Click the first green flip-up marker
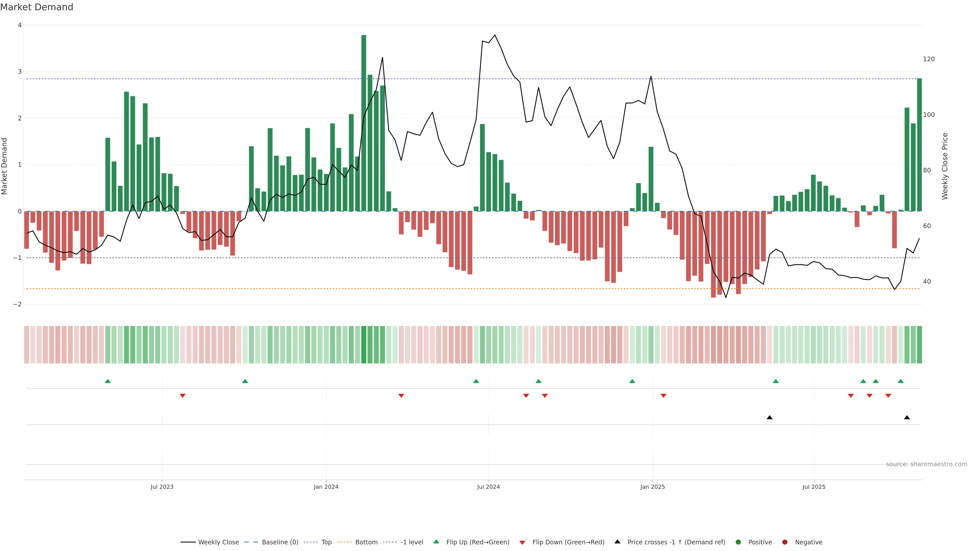 [x=108, y=381]
